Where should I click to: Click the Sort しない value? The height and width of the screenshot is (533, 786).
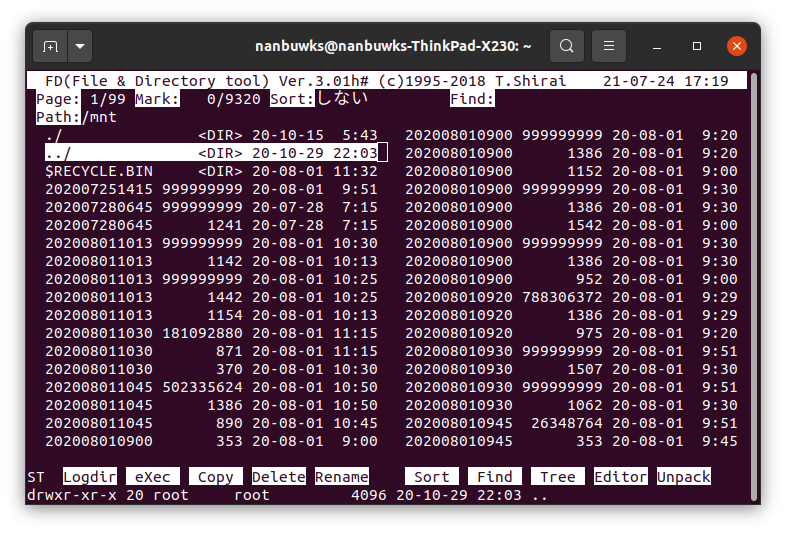click(x=342, y=98)
